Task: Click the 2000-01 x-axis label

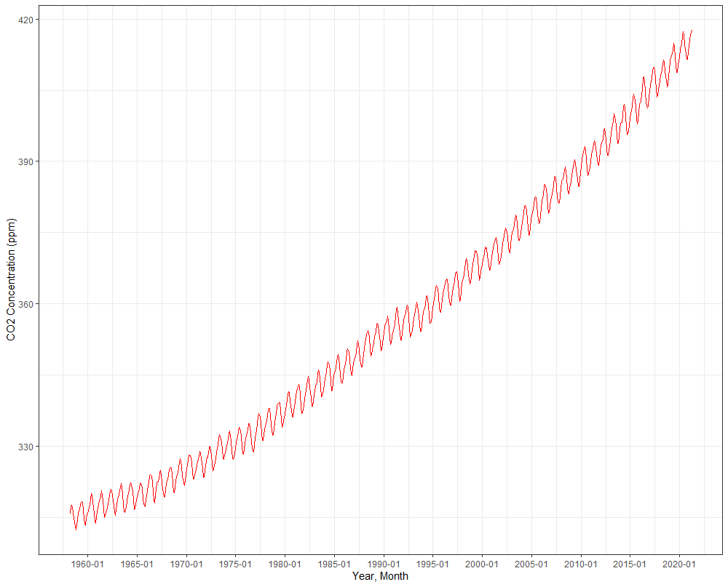Action: [x=482, y=564]
